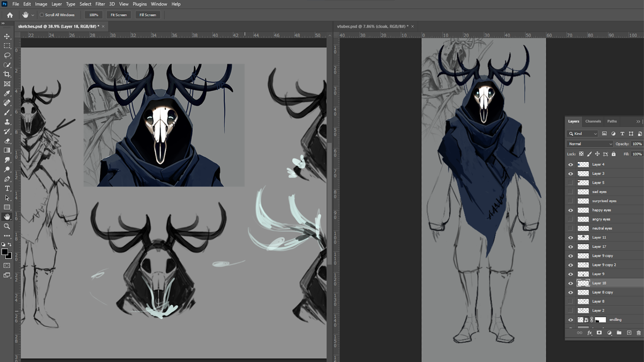Delete the selected layer
The image size is (644, 362).
pyautogui.click(x=639, y=333)
